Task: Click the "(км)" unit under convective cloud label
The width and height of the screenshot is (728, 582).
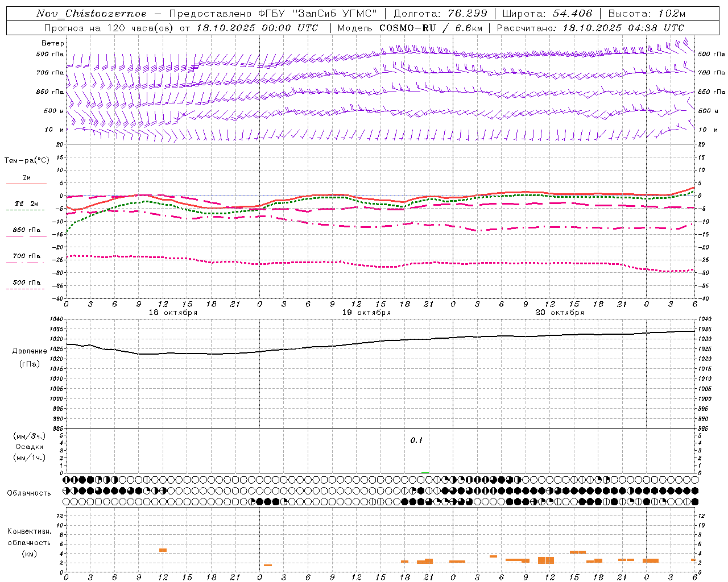Action: coord(30,554)
